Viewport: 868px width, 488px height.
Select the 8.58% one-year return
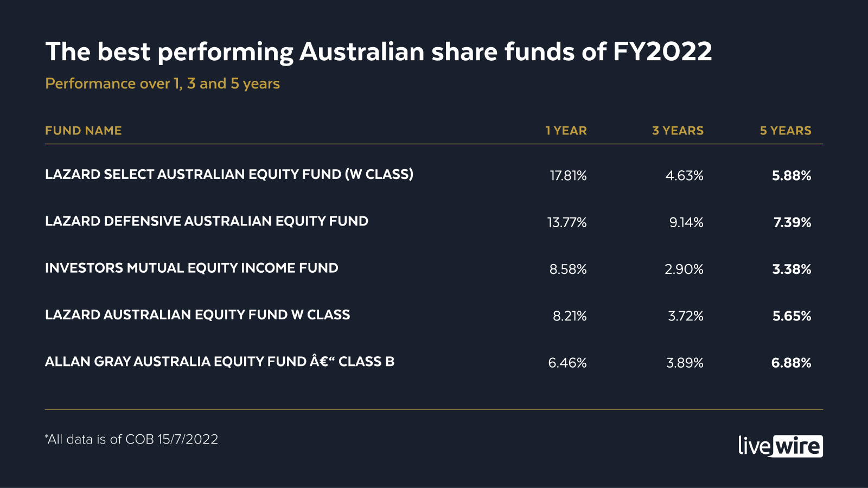568,269
